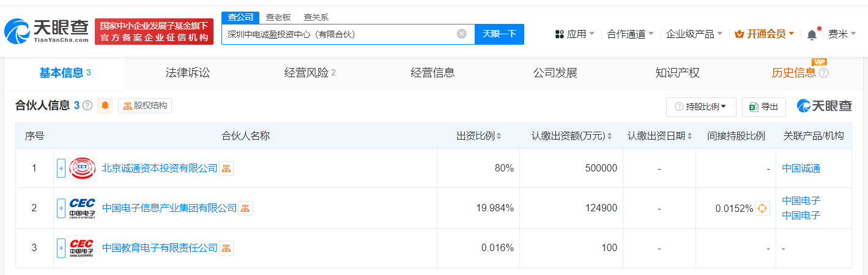Click the 关联产品/机构 column header
This screenshot has height=275, width=868.
[x=814, y=136]
